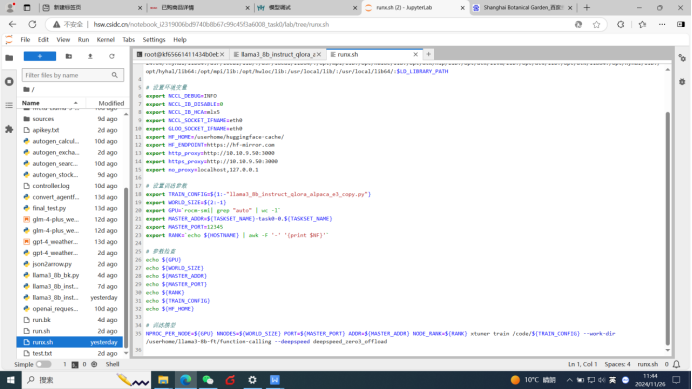Open the debugger icon on right sidebar
692x389 pixels.
click(682, 82)
